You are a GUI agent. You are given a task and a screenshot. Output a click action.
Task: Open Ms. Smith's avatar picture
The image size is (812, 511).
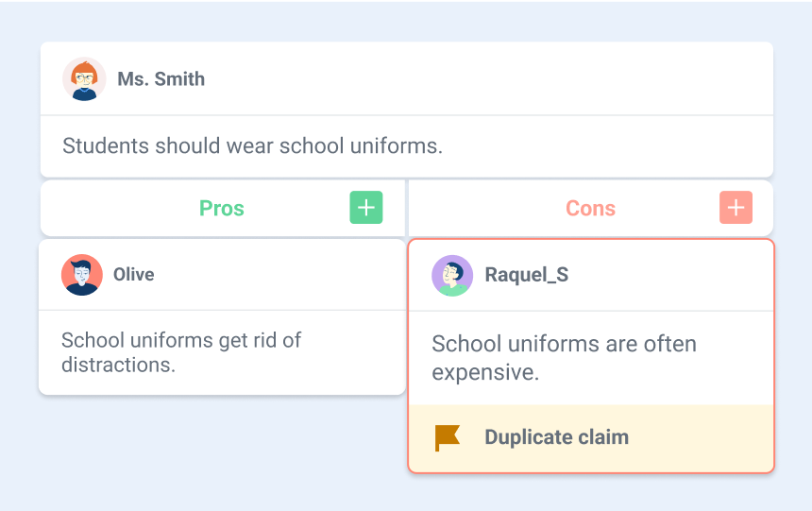point(84,78)
